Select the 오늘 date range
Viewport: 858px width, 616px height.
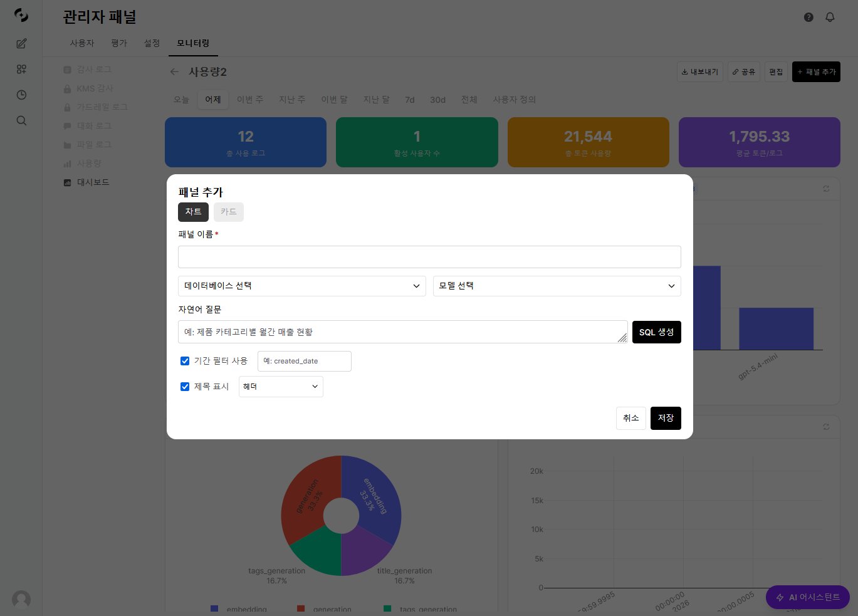coord(181,100)
